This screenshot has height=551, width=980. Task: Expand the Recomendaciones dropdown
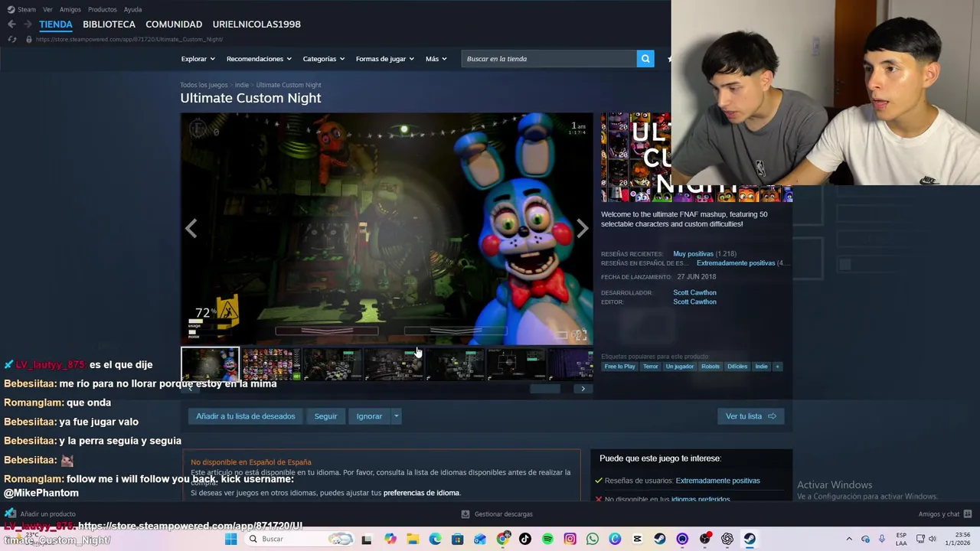tap(259, 59)
